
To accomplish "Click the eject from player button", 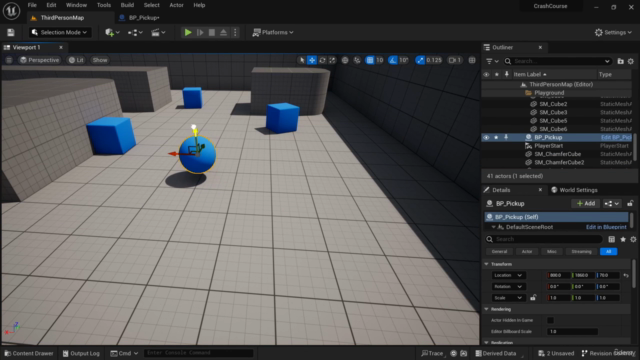I will 223,32.
